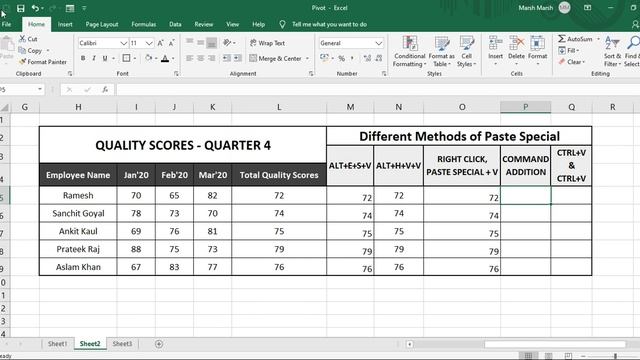Open Sort & Filter
Image resolution: width=640 pixels, height=360 pixels.
pyautogui.click(x=612, y=51)
